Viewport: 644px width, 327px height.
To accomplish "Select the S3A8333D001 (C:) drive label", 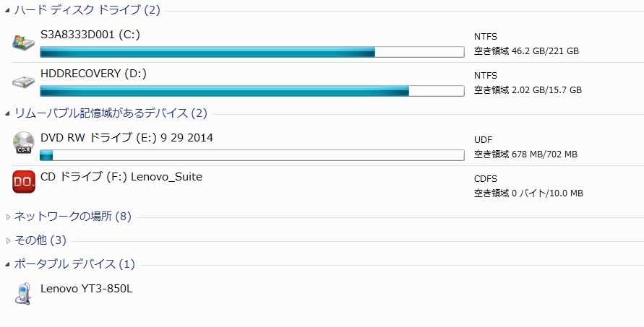I will point(90,35).
